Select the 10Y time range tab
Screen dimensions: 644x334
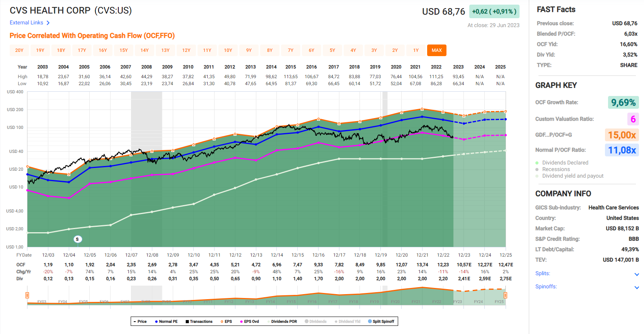tap(228, 50)
